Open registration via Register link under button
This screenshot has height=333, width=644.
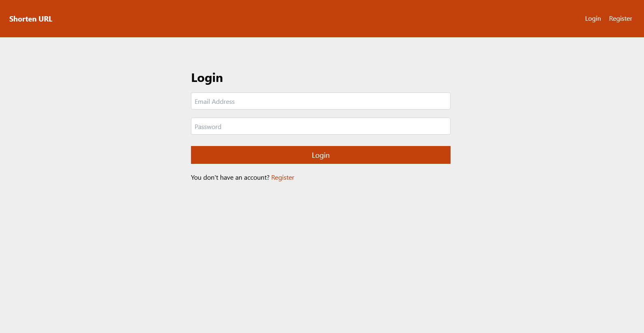pos(283,178)
